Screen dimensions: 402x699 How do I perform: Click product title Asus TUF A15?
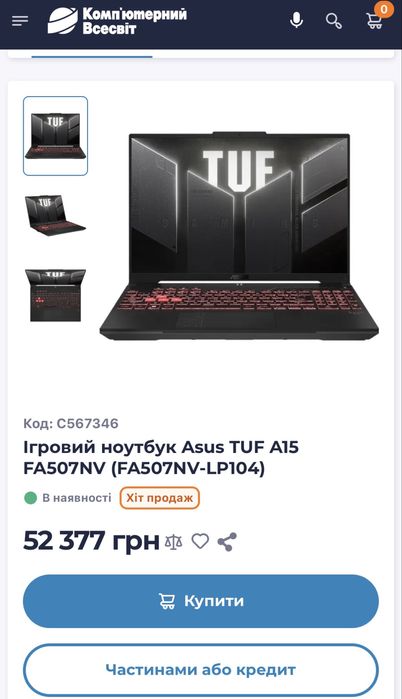tap(161, 457)
